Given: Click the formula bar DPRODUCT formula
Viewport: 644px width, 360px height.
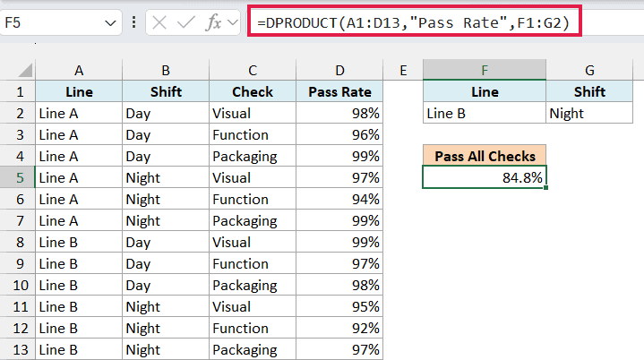Looking at the screenshot, I should pos(413,22).
